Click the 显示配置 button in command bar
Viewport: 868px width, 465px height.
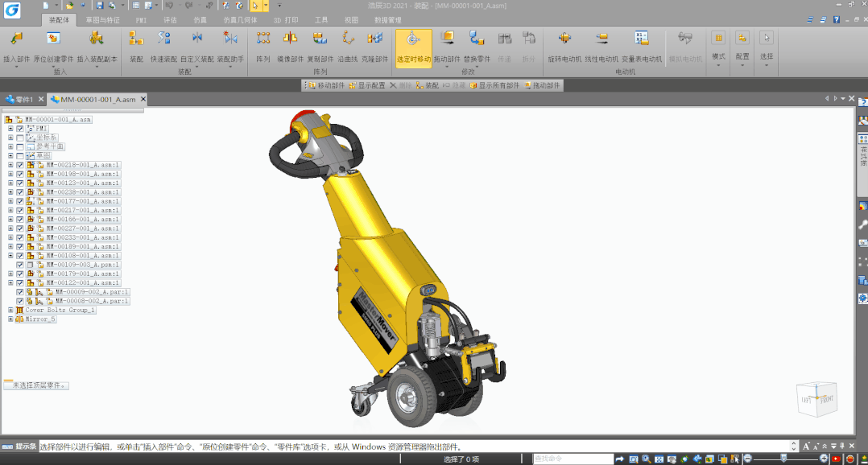367,85
